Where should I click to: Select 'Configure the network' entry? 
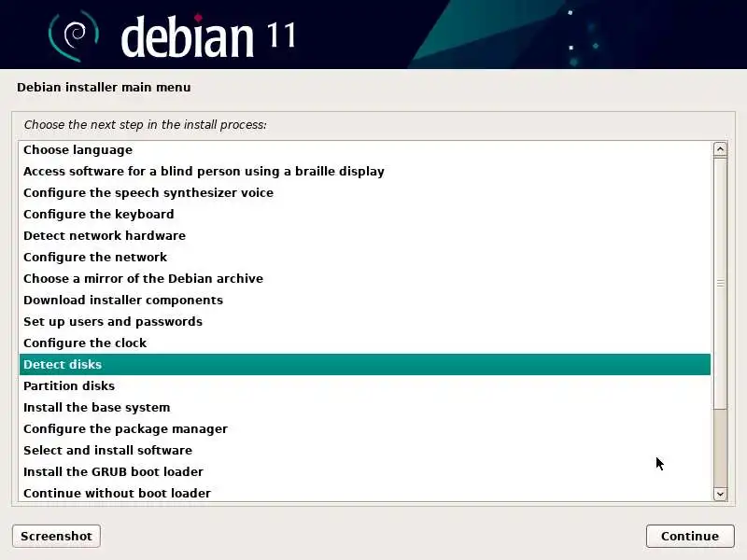[x=364, y=258]
